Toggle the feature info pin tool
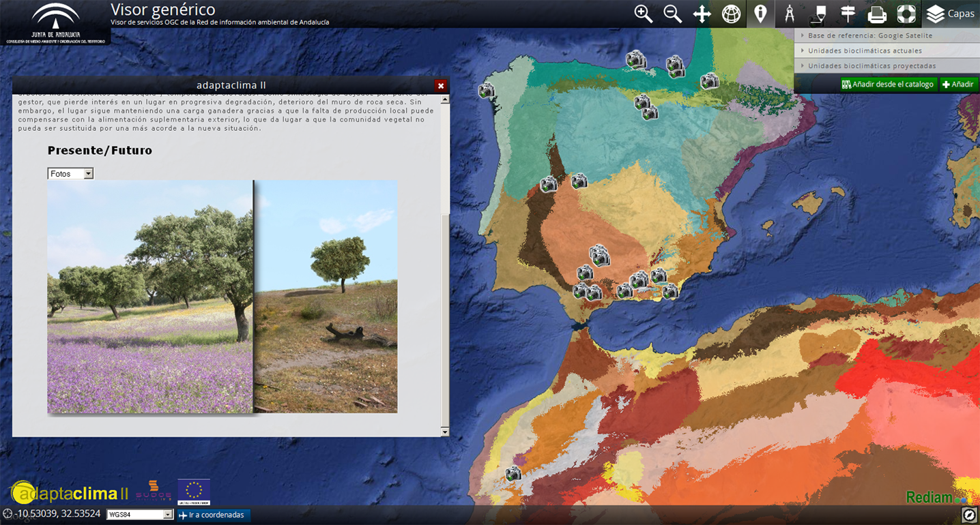This screenshot has width=980, height=525. click(x=760, y=14)
